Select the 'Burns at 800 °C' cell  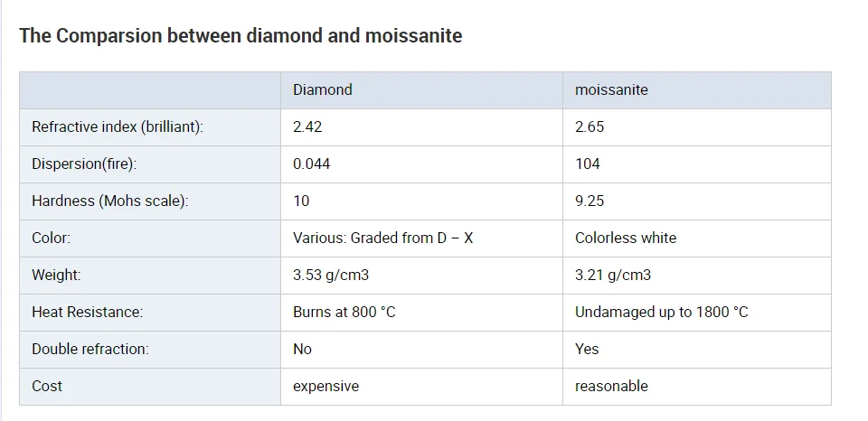point(344,313)
